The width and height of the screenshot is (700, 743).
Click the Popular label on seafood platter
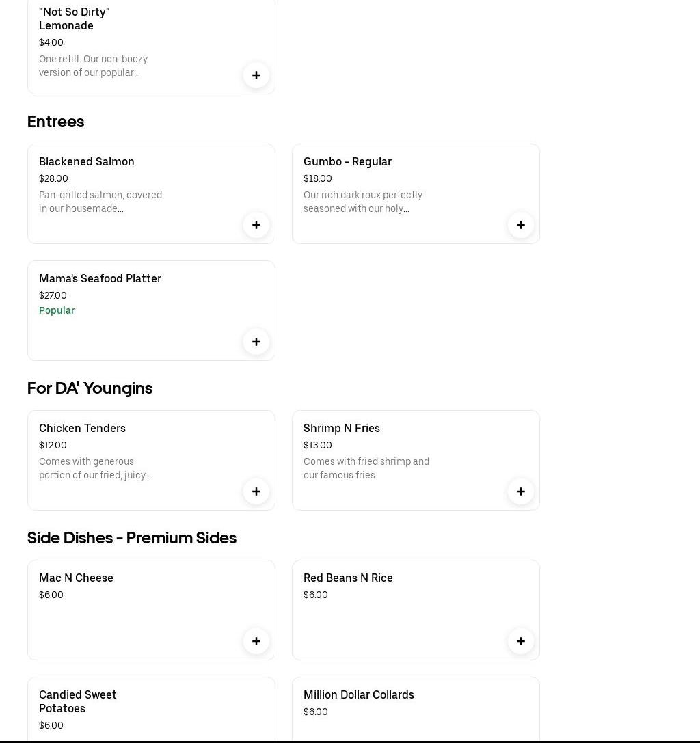point(57,311)
